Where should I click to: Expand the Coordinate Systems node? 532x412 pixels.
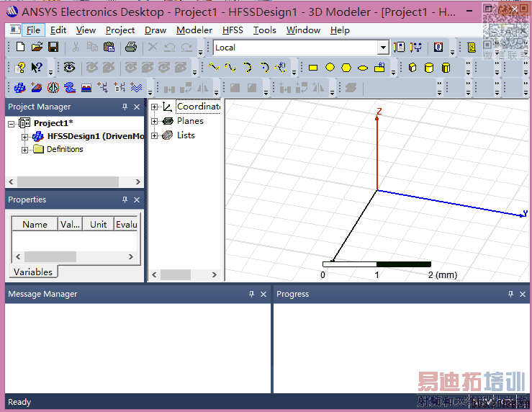coord(154,107)
